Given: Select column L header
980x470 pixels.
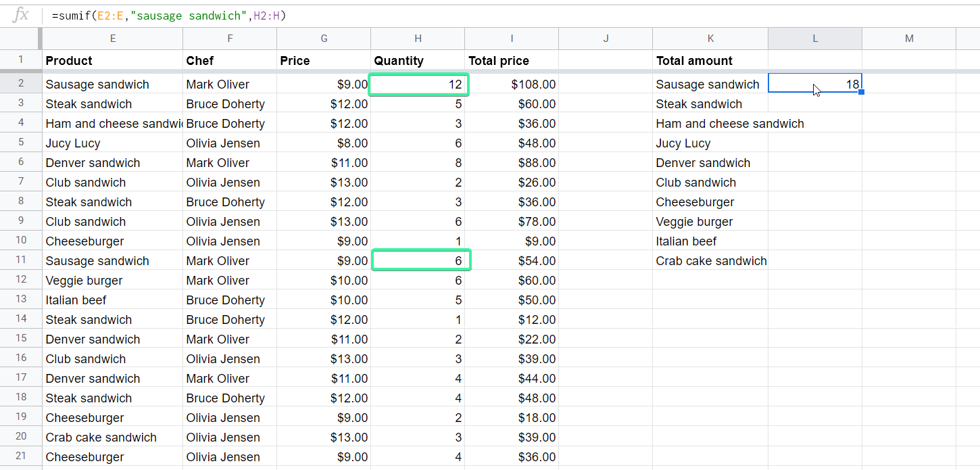Looking at the screenshot, I should 815,39.
